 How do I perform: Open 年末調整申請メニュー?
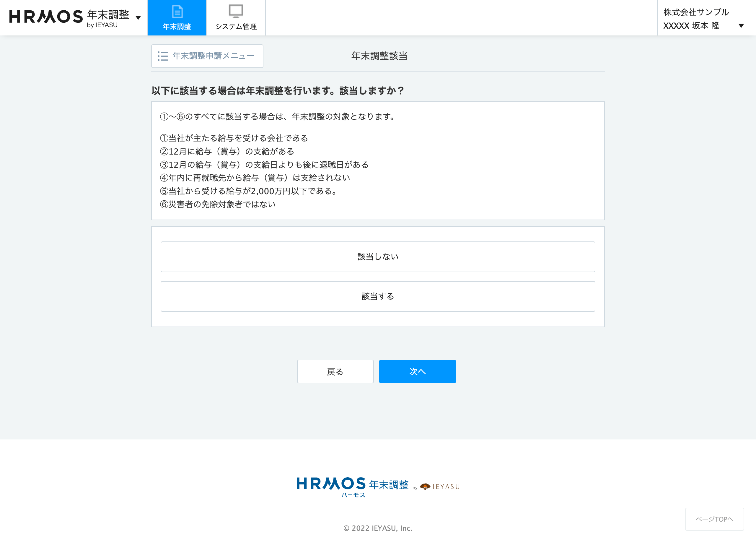(207, 56)
